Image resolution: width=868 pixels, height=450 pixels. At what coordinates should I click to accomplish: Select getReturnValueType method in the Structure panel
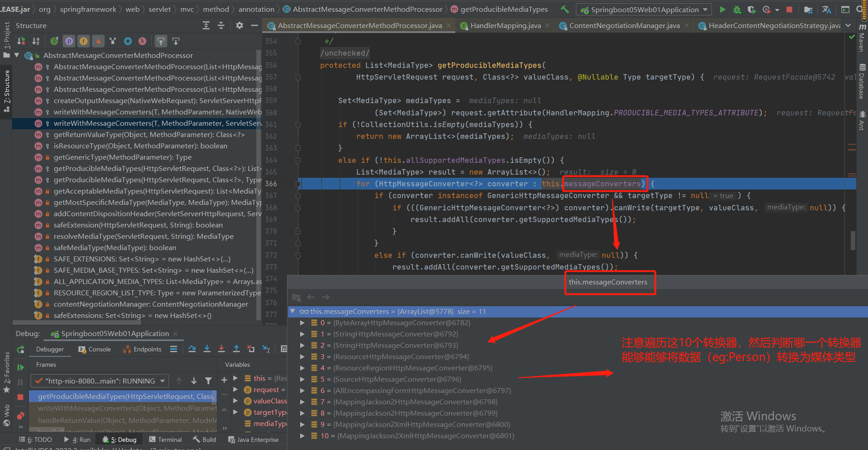point(149,135)
